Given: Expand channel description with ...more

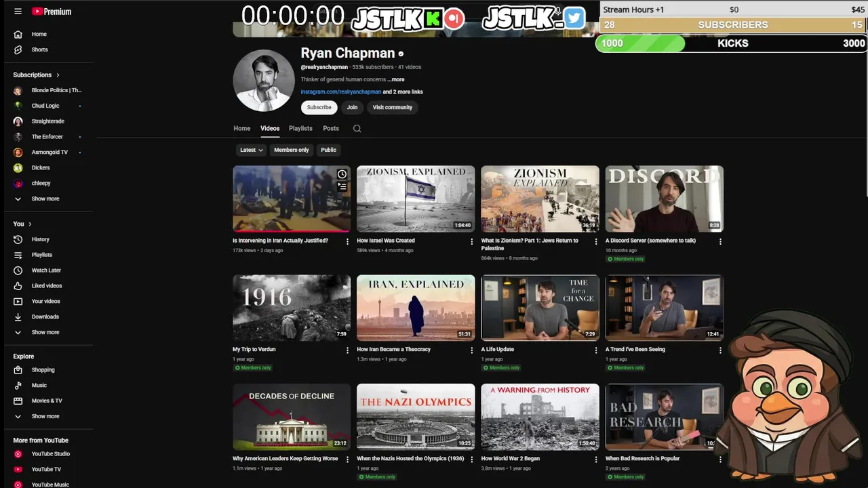Looking at the screenshot, I should [x=396, y=79].
